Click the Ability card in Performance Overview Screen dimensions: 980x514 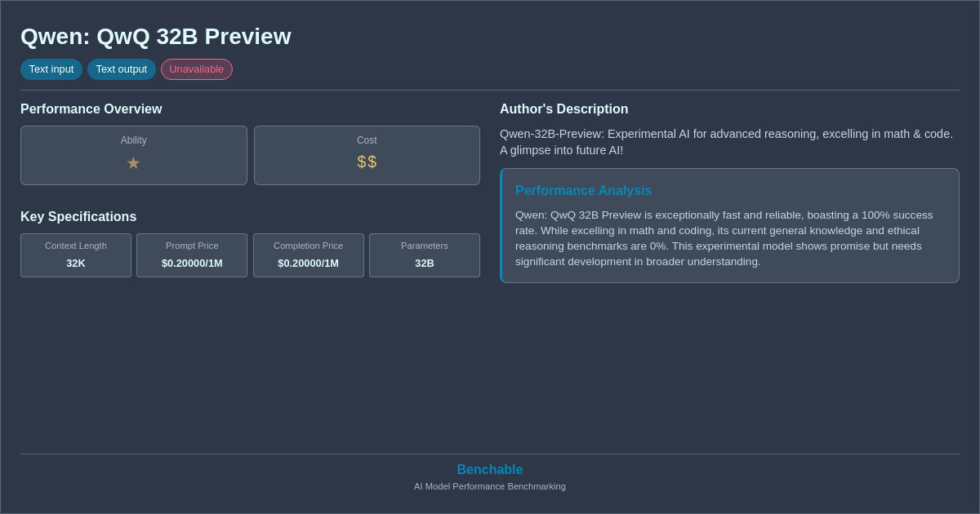(x=133, y=155)
